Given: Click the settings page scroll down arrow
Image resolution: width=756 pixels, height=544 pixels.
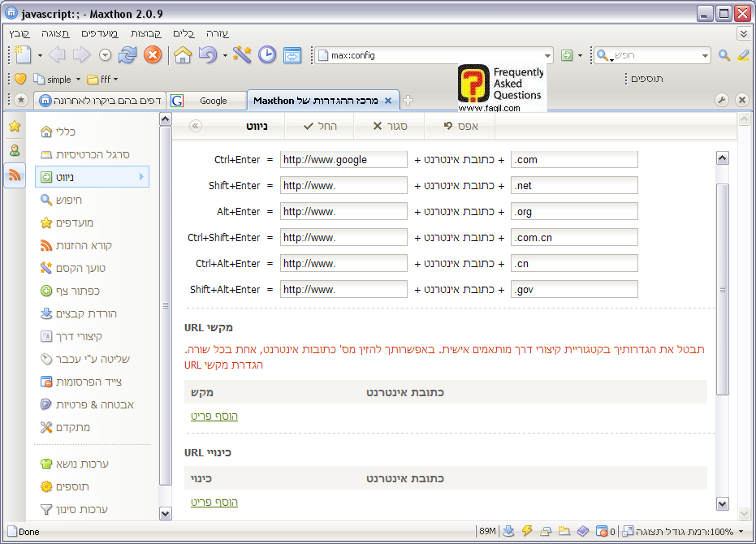Looking at the screenshot, I should coord(723,504).
